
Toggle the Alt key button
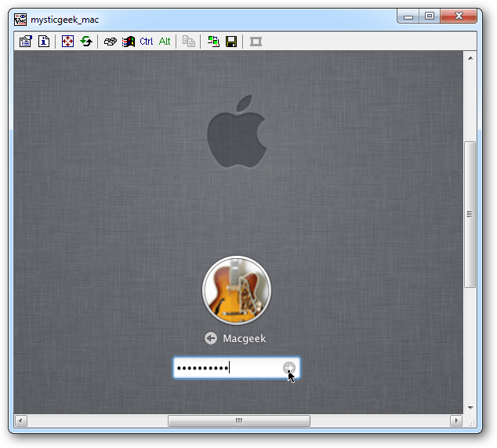[x=165, y=42]
